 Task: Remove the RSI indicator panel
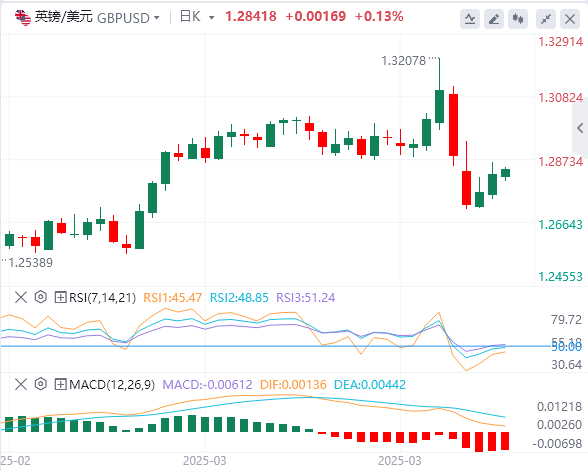[x=21, y=298]
